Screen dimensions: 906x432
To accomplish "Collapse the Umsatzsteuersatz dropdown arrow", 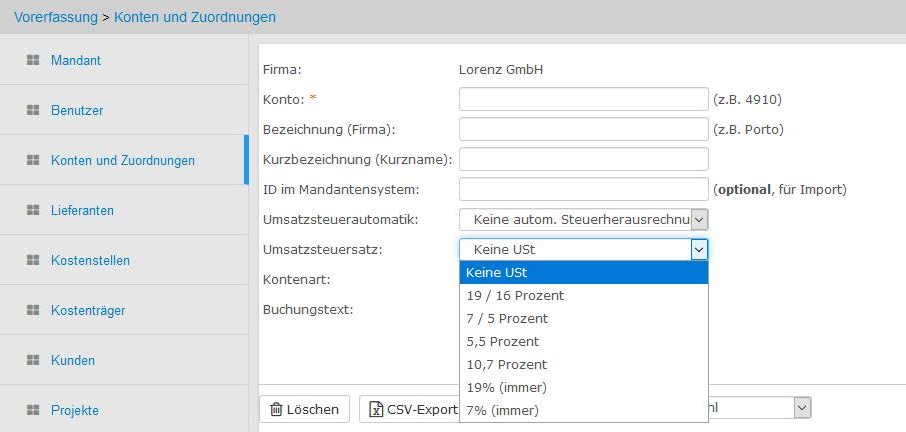I will coord(699,249).
